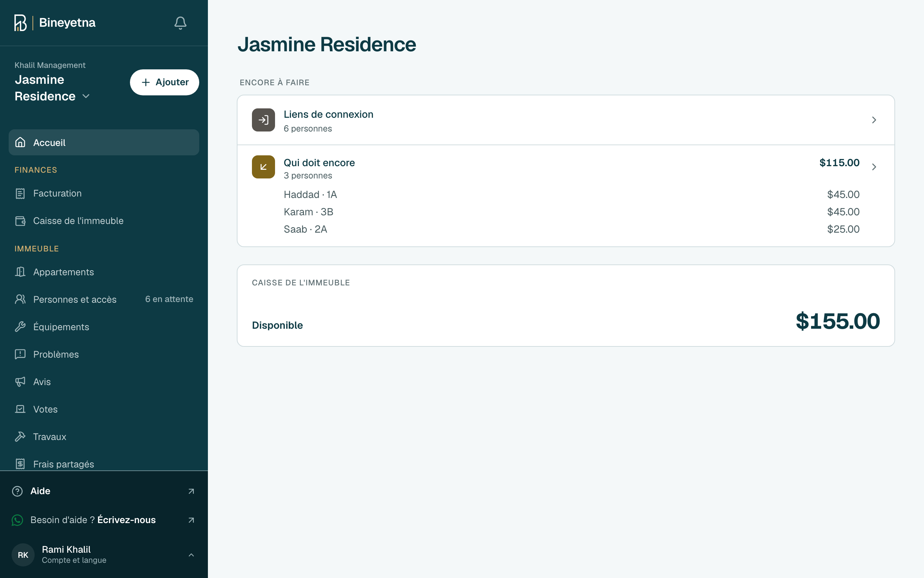Image resolution: width=924 pixels, height=578 pixels.
Task: Expand the Rami Khalil account menu chevron
Action: pyautogui.click(x=191, y=555)
